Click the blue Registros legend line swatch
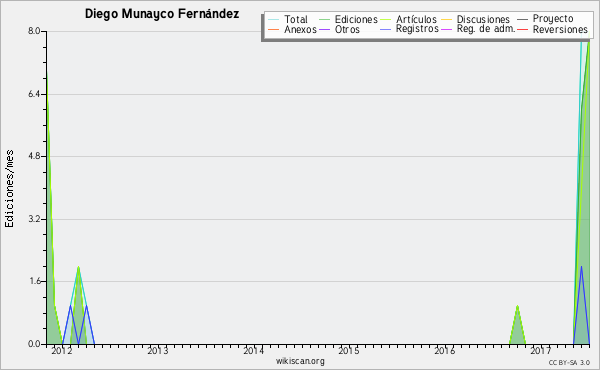The height and width of the screenshot is (370, 600). [x=386, y=29]
